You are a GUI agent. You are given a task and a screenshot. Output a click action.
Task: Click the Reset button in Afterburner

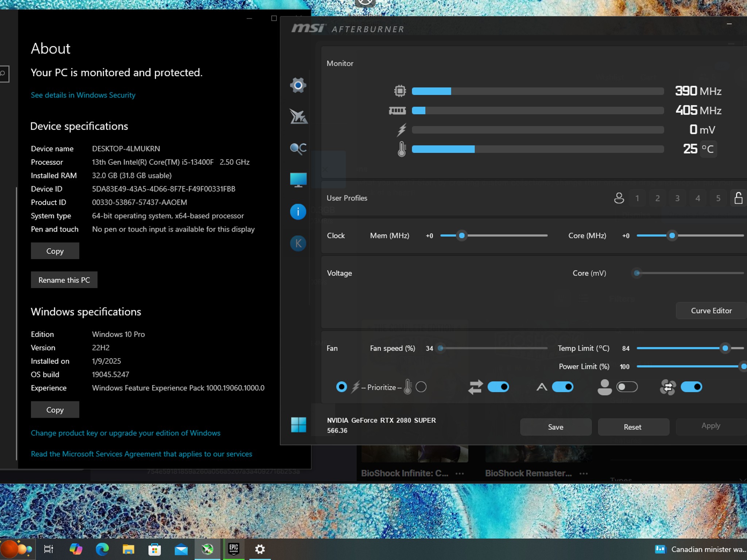[x=633, y=427]
